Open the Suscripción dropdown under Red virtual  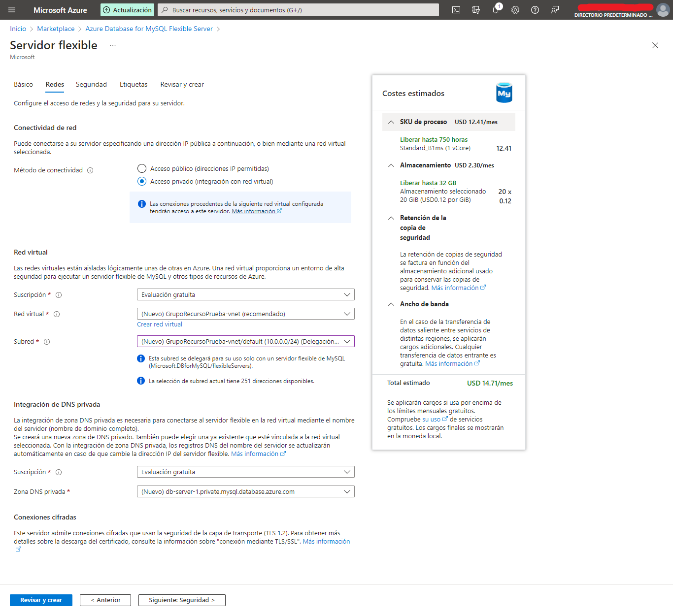coord(246,294)
